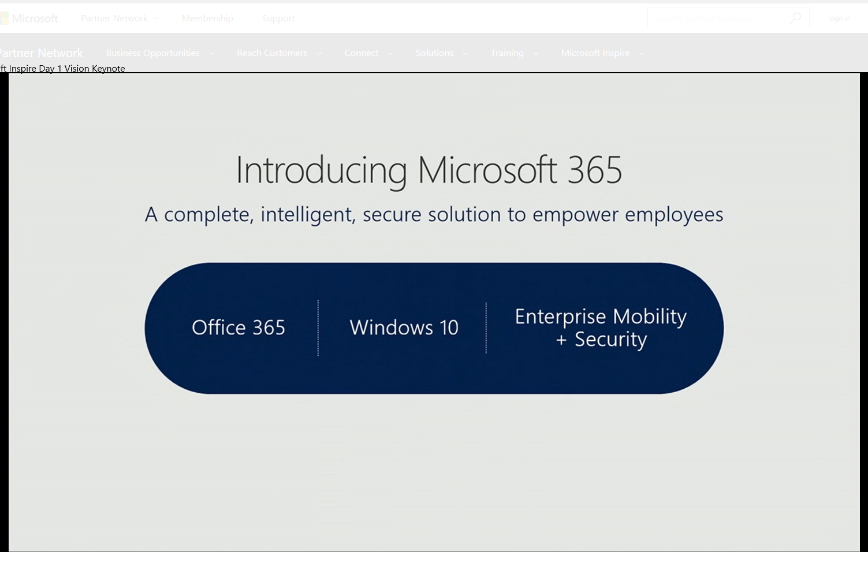
Task: Click the Sign in link
Action: (x=839, y=18)
